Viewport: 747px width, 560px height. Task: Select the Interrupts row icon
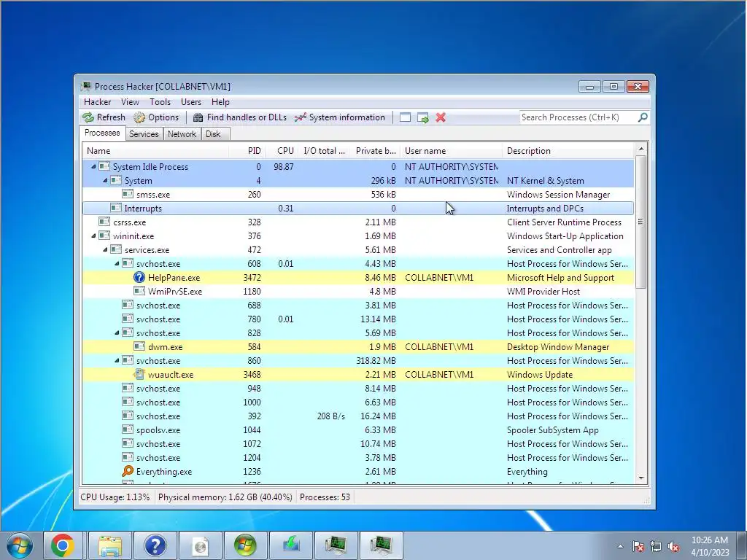pos(116,208)
